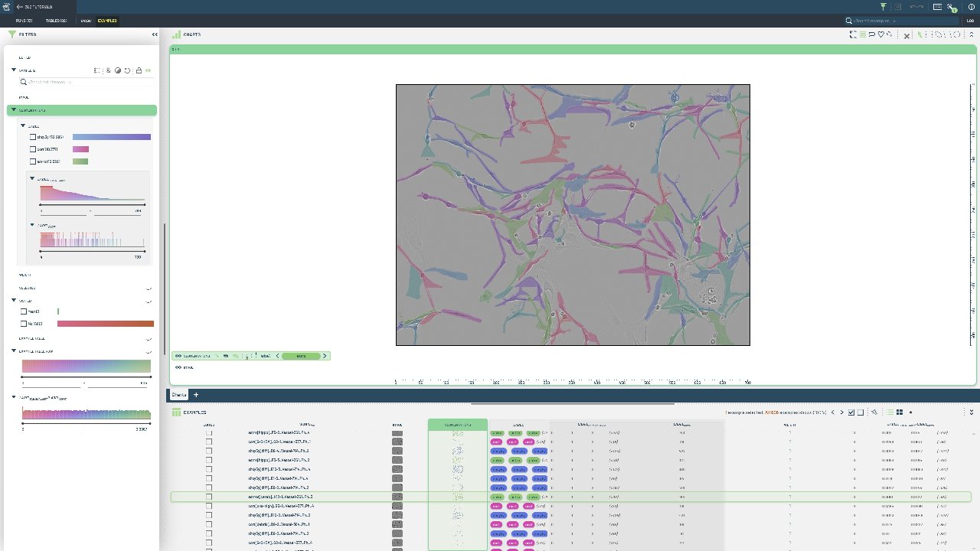
Task: Switch examples table to grid view
Action: click(x=900, y=412)
